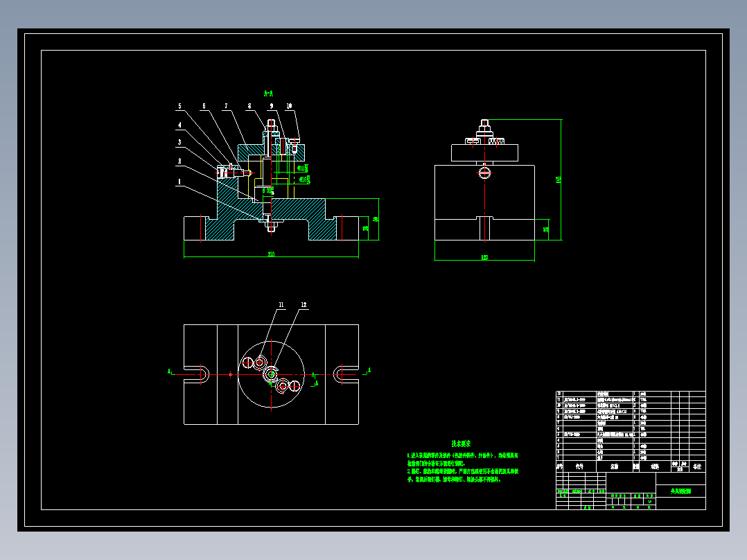The height and width of the screenshot is (560, 747).
Task: Click balloon number "3" on left leaders
Action: (179, 143)
